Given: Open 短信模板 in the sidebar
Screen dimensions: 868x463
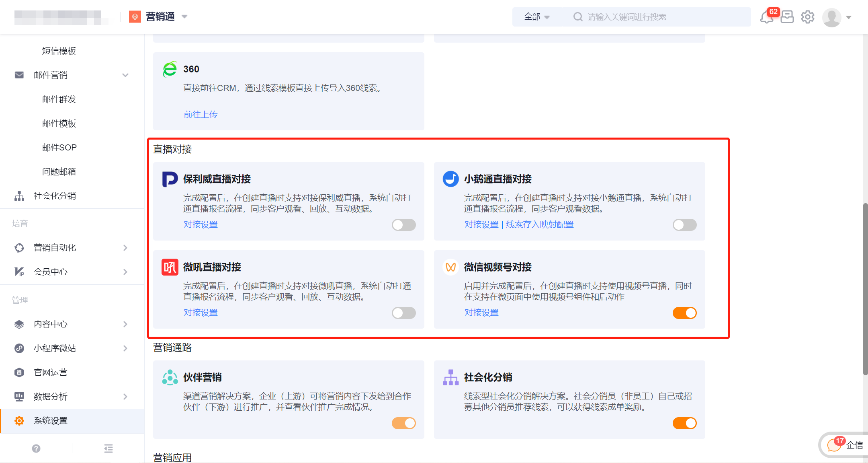Looking at the screenshot, I should (x=59, y=51).
